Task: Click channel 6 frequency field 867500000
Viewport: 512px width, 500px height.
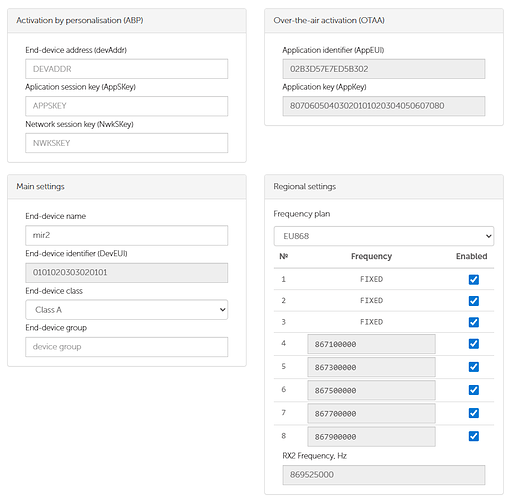Action: [x=371, y=390]
